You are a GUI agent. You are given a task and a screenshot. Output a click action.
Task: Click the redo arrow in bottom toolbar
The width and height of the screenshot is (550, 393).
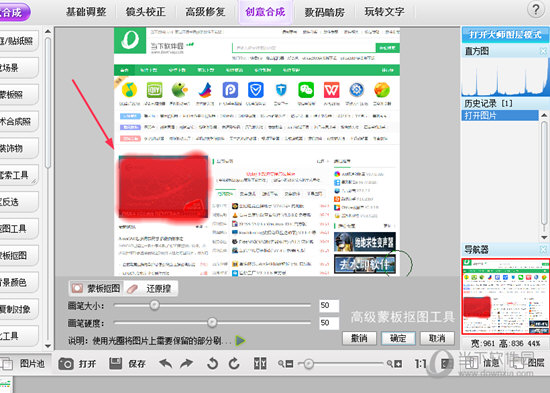tap(187, 364)
